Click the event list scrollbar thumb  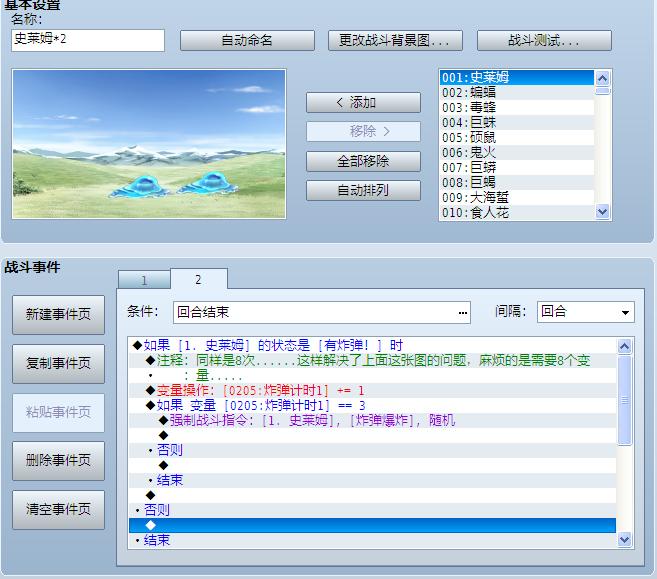pyautogui.click(x=624, y=400)
